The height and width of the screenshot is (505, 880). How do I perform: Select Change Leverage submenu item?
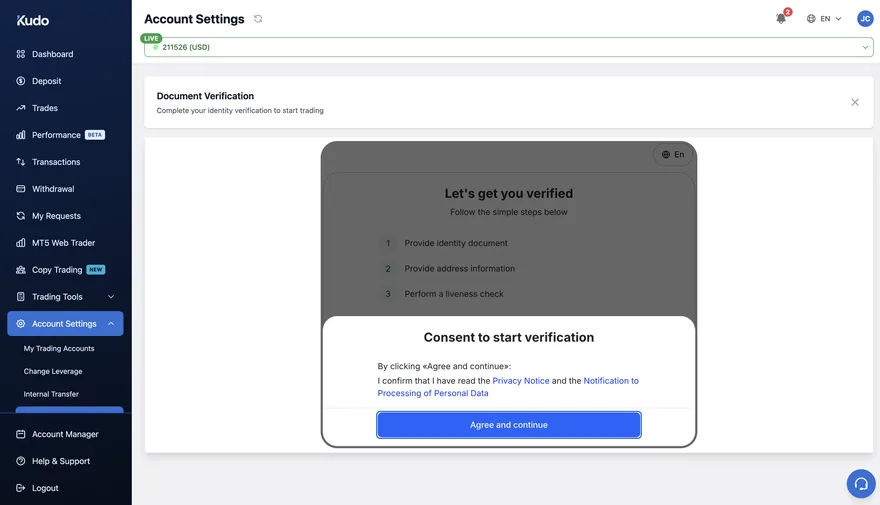pos(53,371)
